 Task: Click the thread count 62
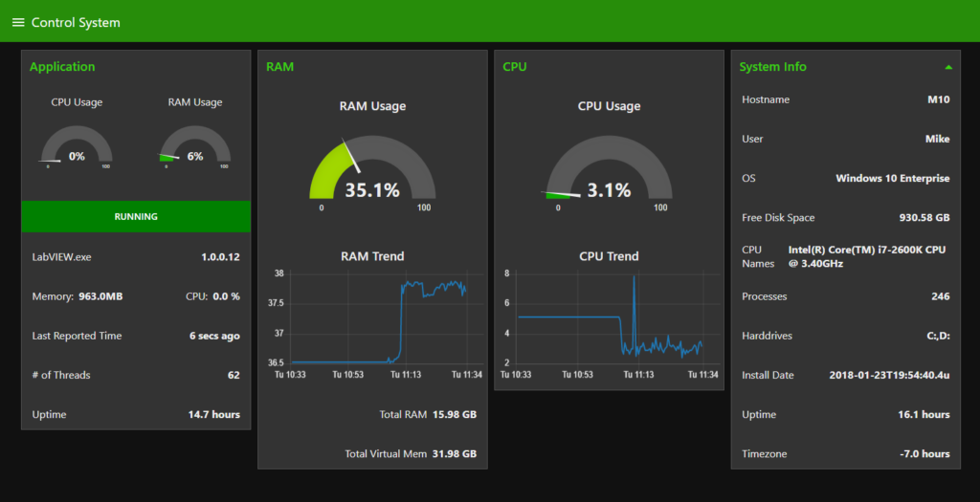tap(234, 375)
